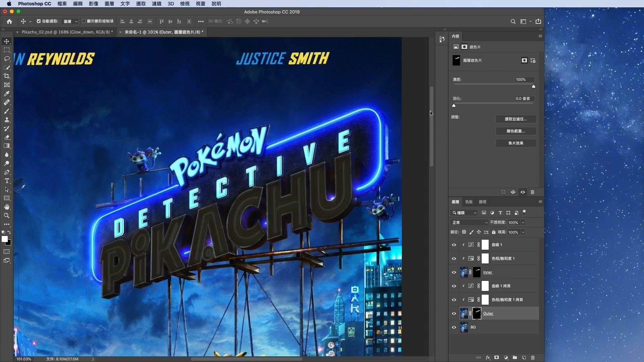Click the add layer mask icon
The height and width of the screenshot is (362, 644).
(497, 358)
